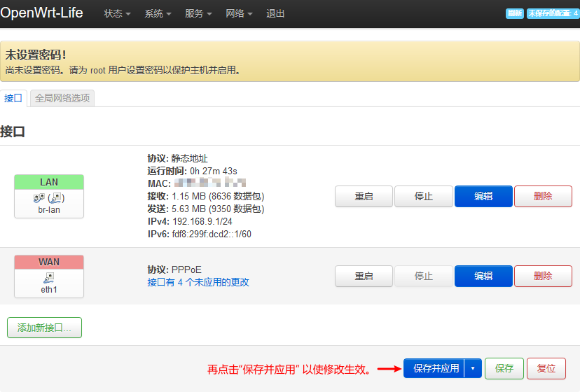580x392 pixels.
Task: Stop the LAN interface
Action: pyautogui.click(x=423, y=196)
